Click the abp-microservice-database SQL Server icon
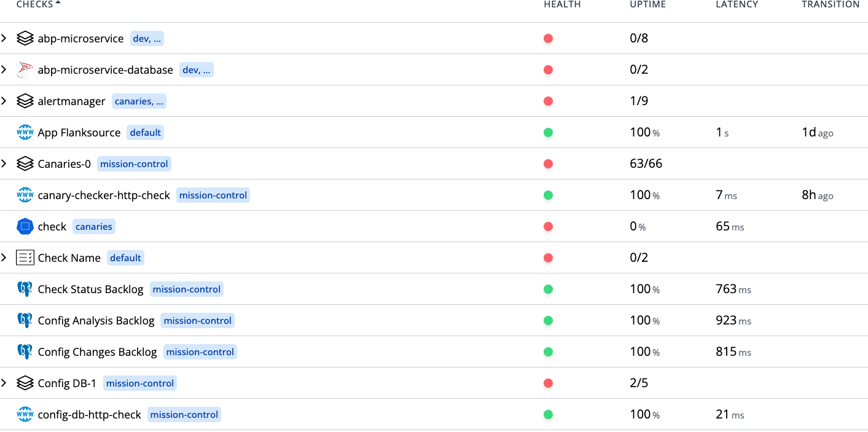Screen dimensions: 868x432 (25, 70)
